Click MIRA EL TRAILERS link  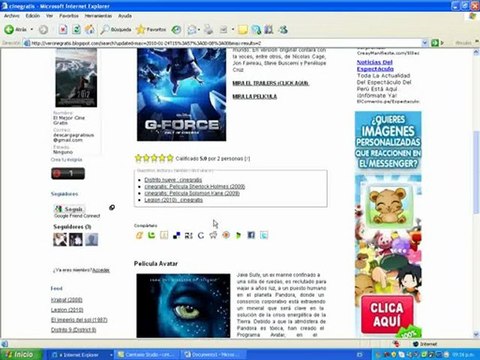(270, 83)
